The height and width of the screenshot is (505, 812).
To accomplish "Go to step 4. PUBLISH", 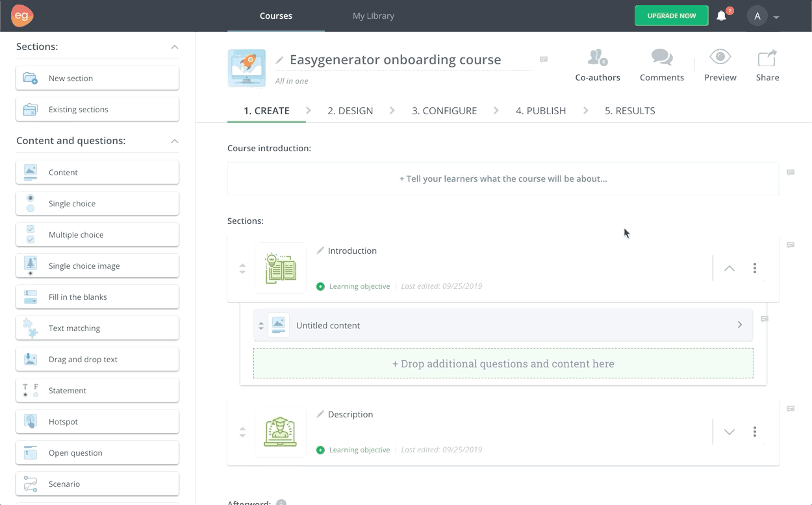I will 541,110.
